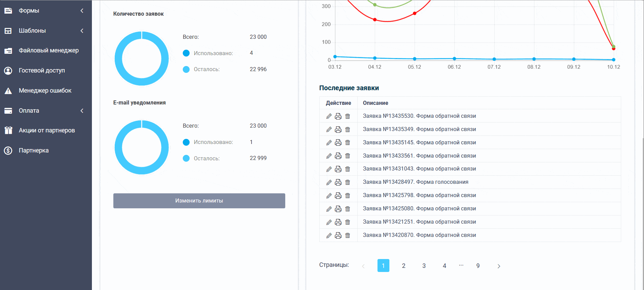Image resolution: width=644 pixels, height=290 pixels.
Task: Click the gift icon for Акции от партнеров
Action: [8, 130]
